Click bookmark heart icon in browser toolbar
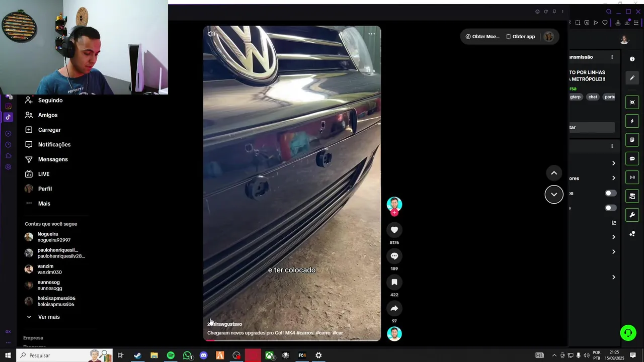644x362 pixels. [x=605, y=23]
